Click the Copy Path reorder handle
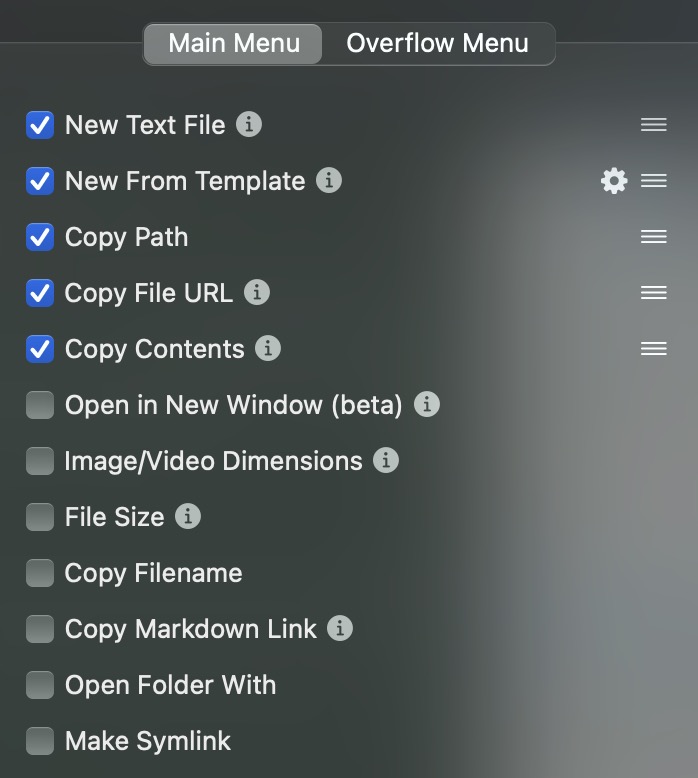Screen dimensions: 698x778 pyautogui.click(x=653, y=237)
